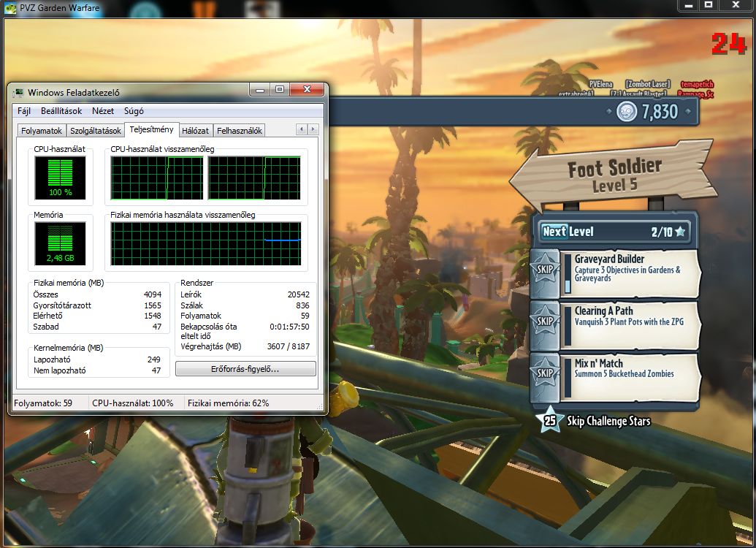Image resolution: width=756 pixels, height=548 pixels.
Task: Click the PVElena player name tag
Action: coord(600,84)
